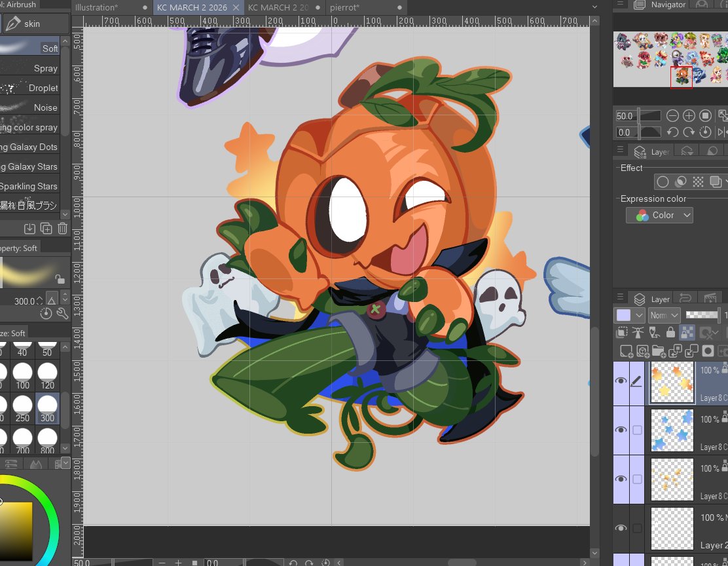
Task: Select the Droplet airbrush sub tool
Action: (x=29, y=87)
